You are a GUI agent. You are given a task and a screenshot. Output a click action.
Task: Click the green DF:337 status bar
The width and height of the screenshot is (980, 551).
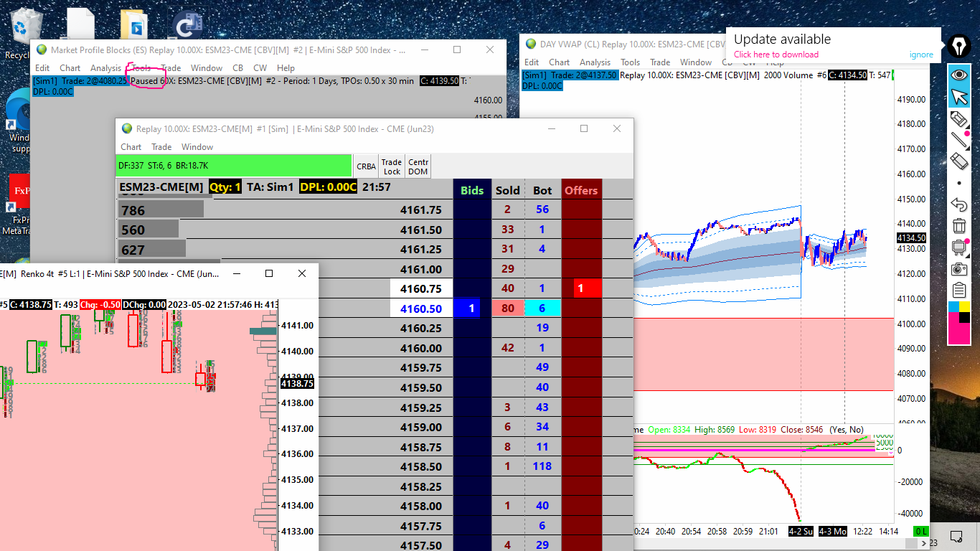(x=234, y=166)
